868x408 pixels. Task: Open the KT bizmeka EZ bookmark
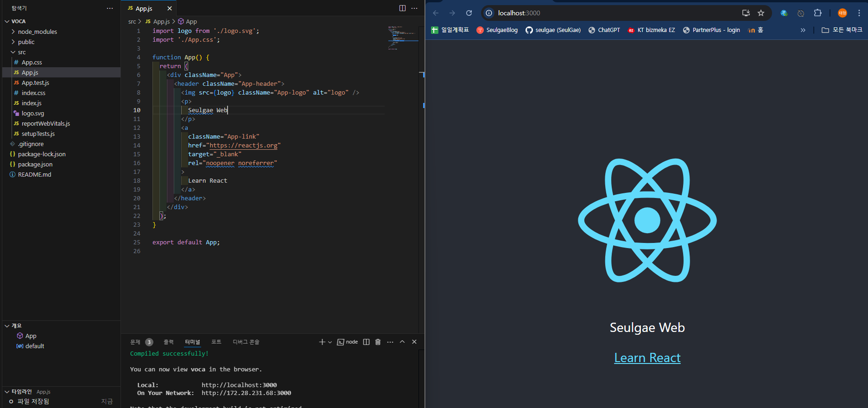coord(651,30)
